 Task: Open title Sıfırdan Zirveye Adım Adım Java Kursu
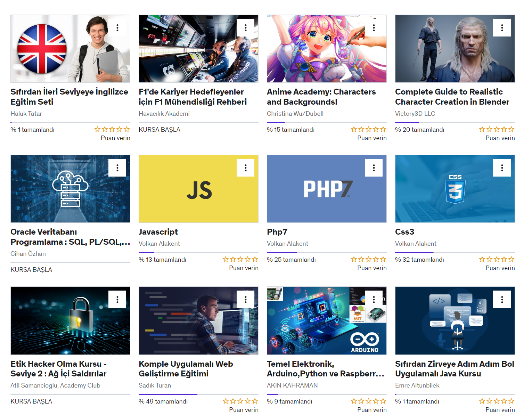(455, 369)
